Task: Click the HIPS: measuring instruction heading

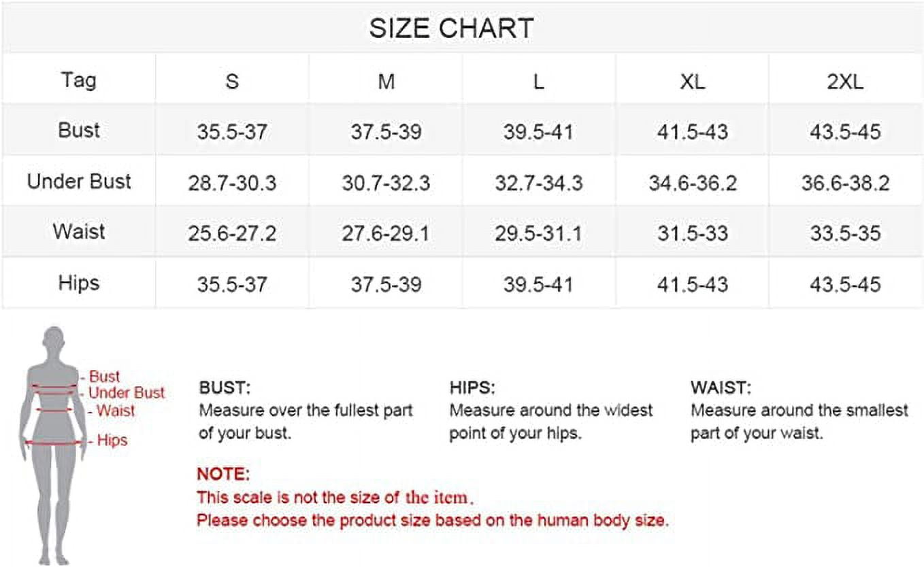Action: coord(472,388)
